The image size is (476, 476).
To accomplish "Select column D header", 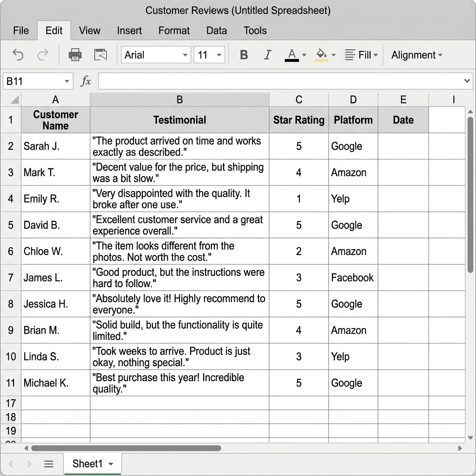I will click(353, 99).
